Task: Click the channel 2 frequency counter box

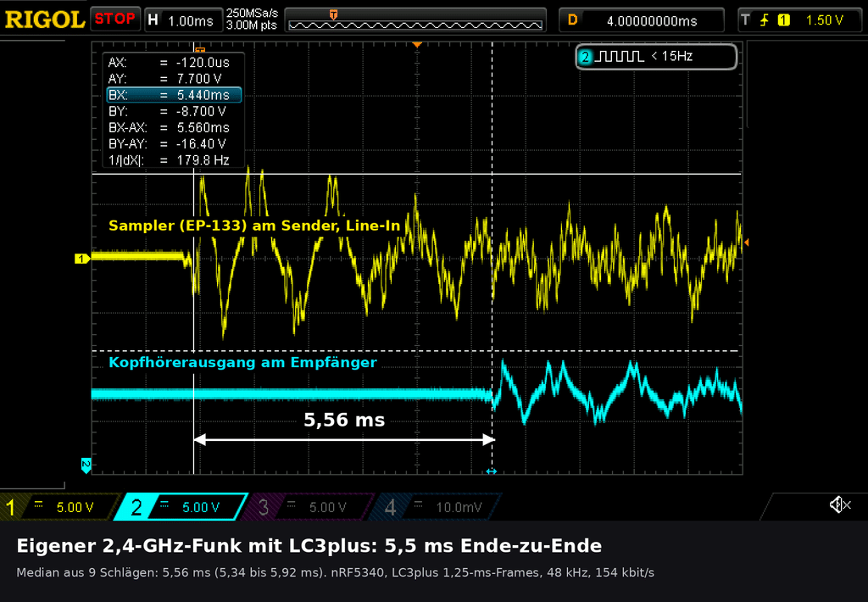Action: click(657, 57)
